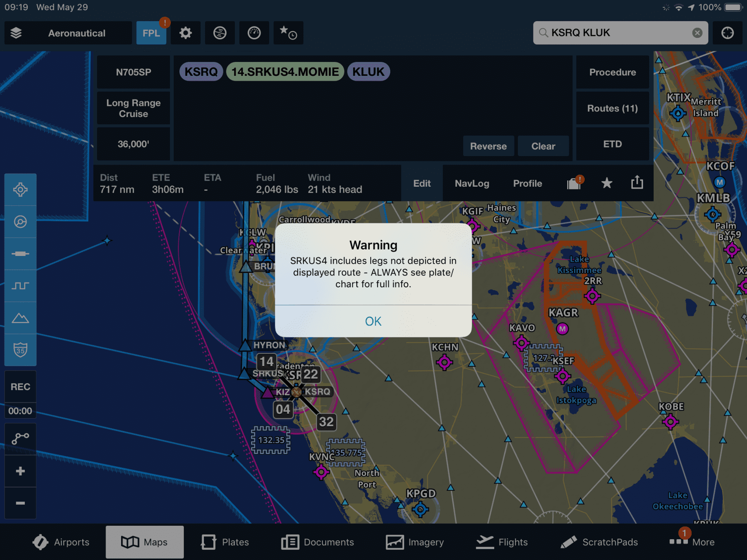Switch to the Plates tab
This screenshot has height=560, width=747.
pyautogui.click(x=224, y=542)
